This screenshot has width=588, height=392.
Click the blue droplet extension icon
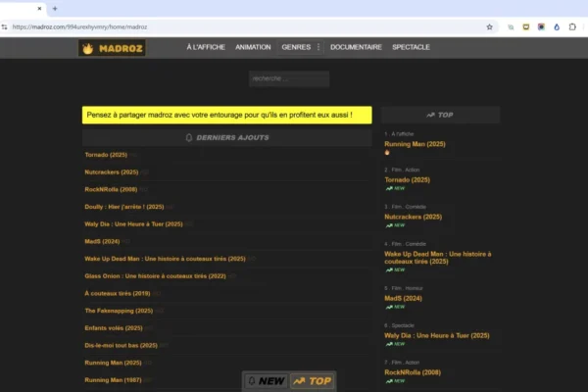[x=557, y=27]
